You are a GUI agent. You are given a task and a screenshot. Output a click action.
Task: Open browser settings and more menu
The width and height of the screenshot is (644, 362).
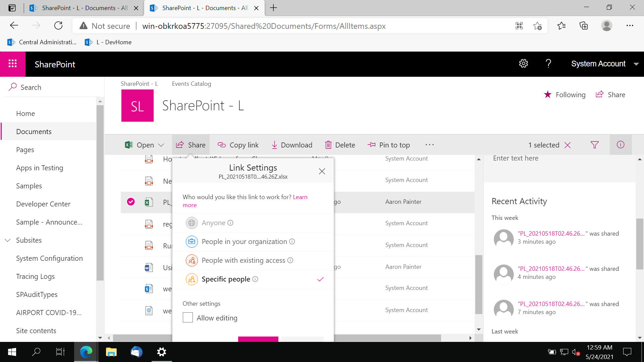630,26
